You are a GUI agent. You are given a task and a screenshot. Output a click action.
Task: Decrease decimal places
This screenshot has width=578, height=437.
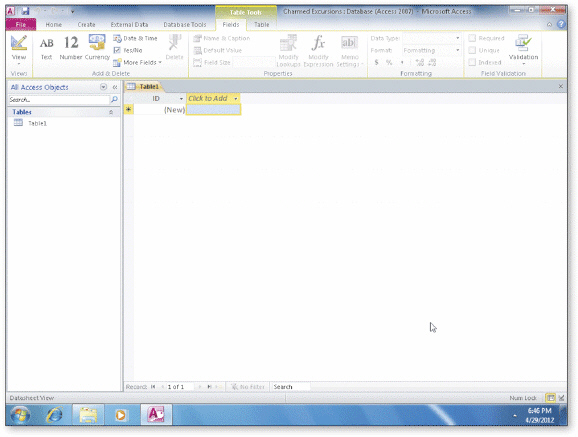[432, 62]
